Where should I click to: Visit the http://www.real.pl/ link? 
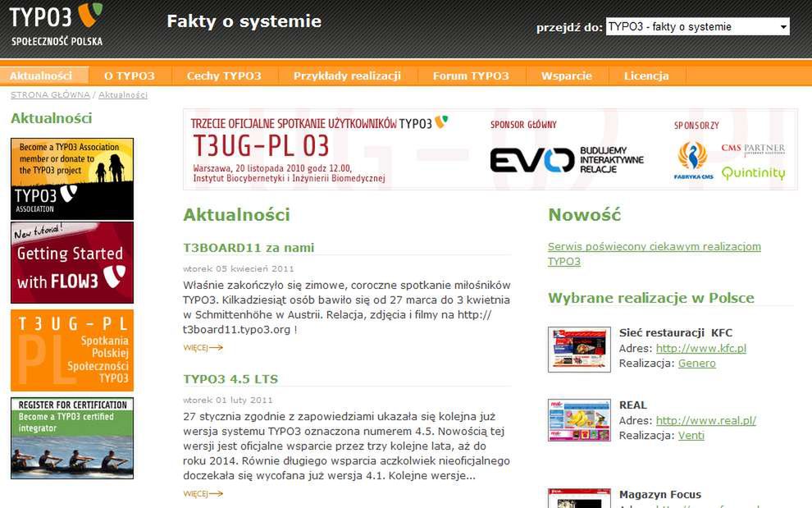point(706,420)
